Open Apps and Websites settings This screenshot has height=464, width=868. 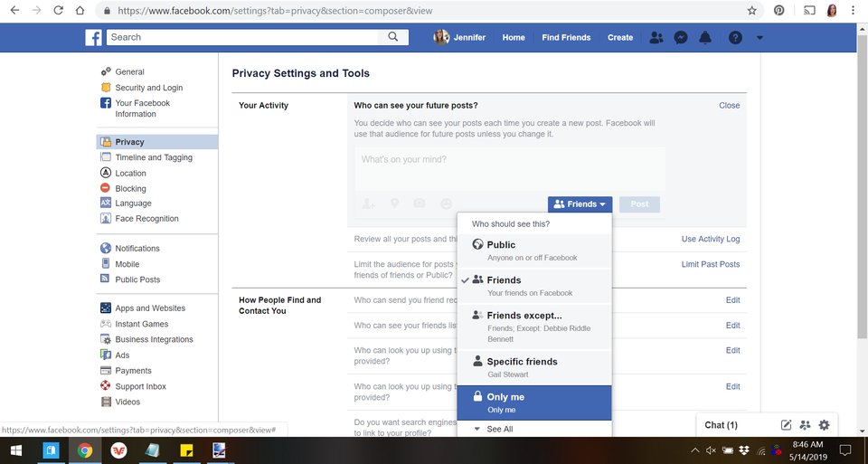click(149, 308)
